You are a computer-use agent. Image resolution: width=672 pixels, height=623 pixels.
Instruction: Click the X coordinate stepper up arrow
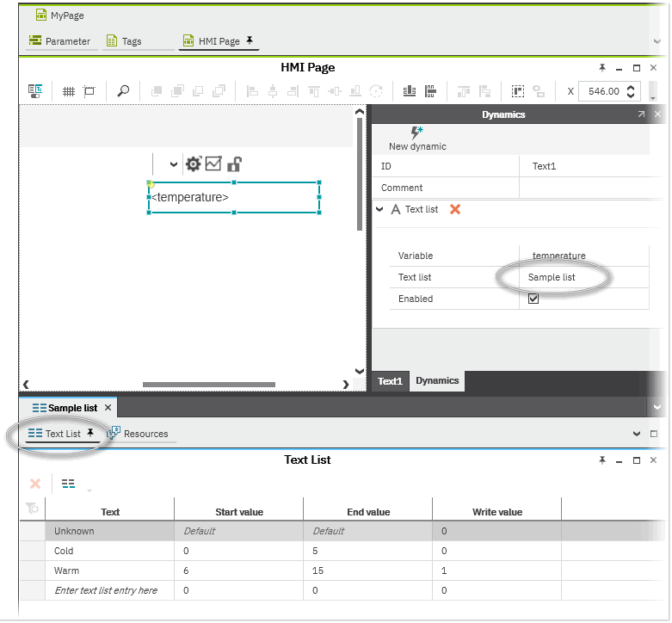pyautogui.click(x=632, y=87)
